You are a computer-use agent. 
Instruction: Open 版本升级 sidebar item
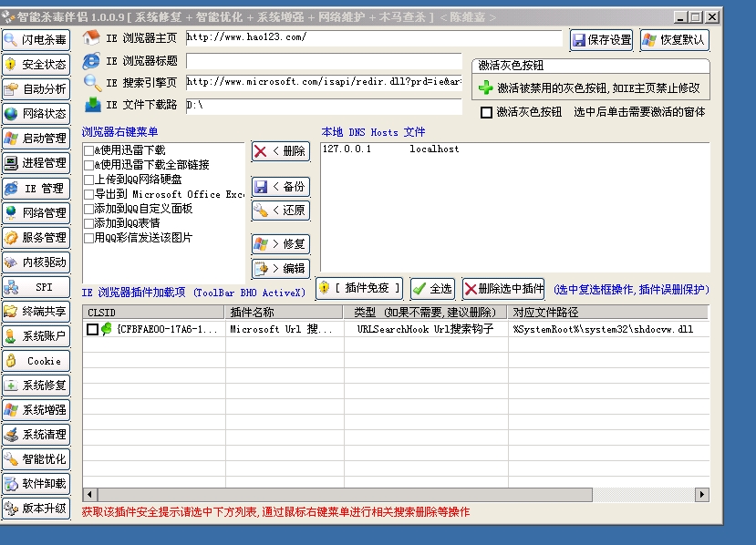(36, 508)
